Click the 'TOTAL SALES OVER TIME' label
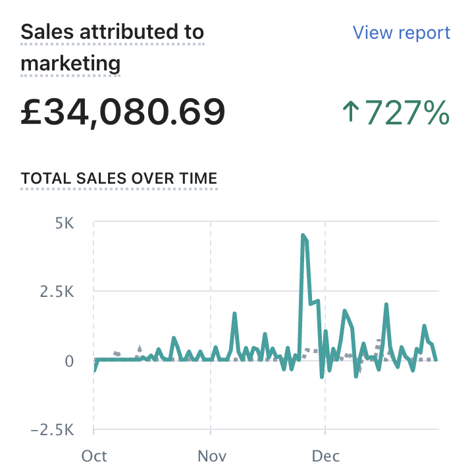The image size is (472, 476). click(119, 178)
